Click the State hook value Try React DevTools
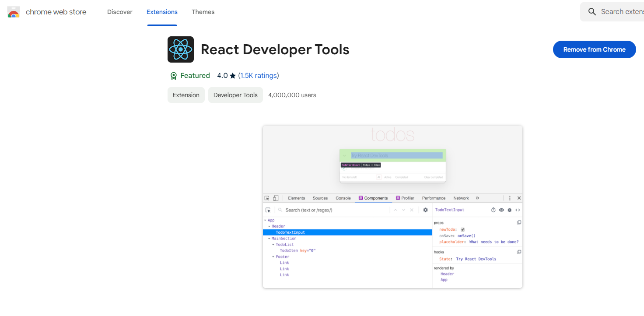 point(476,259)
